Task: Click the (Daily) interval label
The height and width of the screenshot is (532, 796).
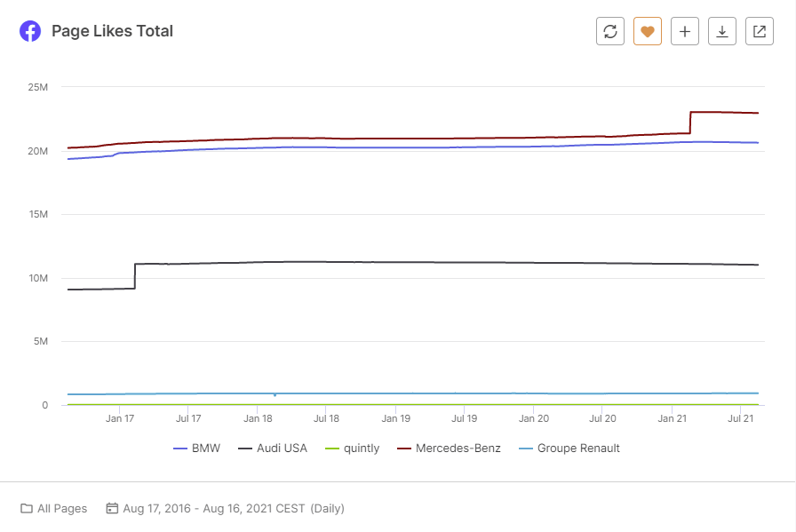Action: (328, 508)
